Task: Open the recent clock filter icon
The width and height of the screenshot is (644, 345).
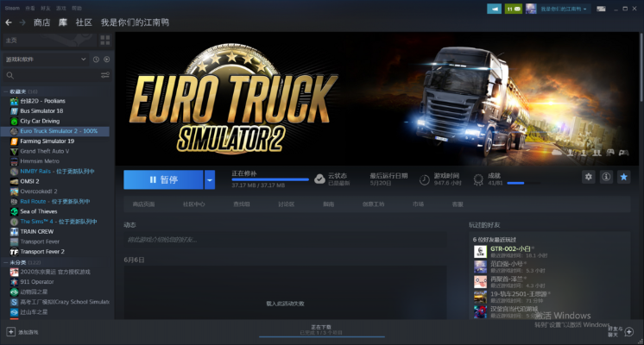Action: tap(94, 59)
